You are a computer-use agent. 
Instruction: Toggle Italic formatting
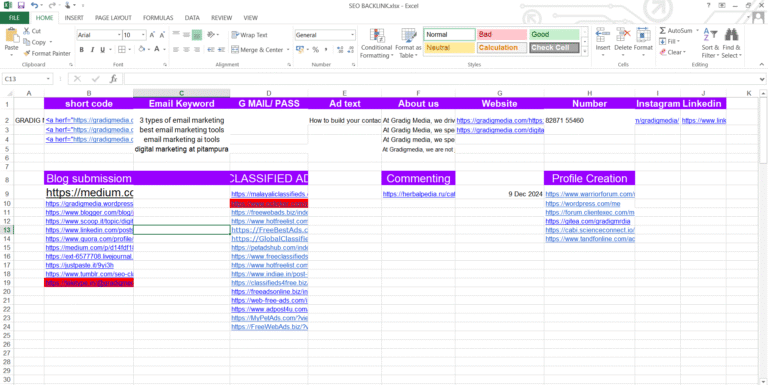92,49
